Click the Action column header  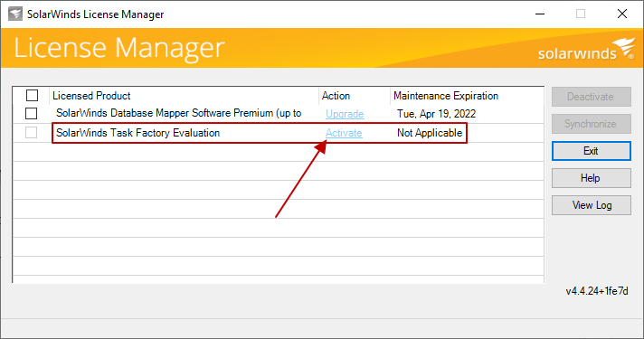336,96
